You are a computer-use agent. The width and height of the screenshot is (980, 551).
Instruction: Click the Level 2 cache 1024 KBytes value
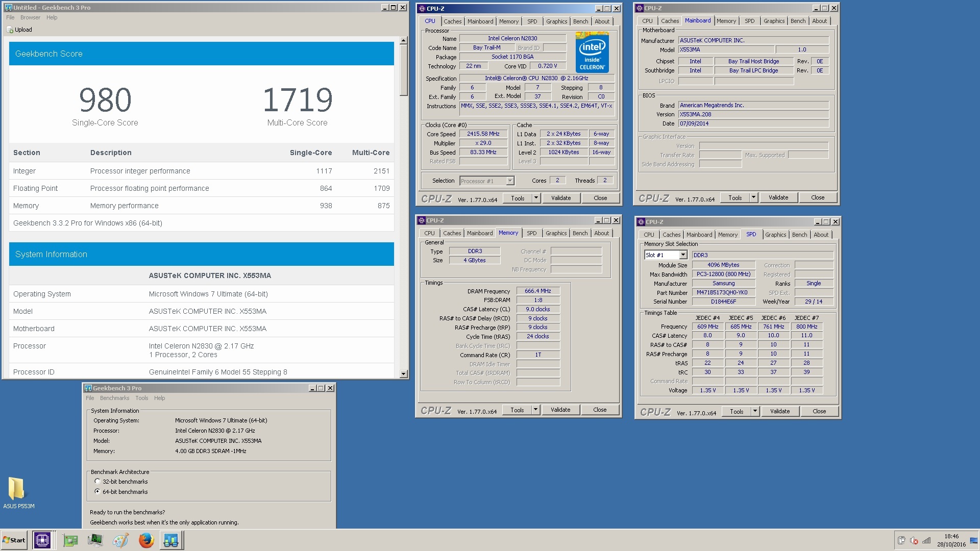[563, 152]
